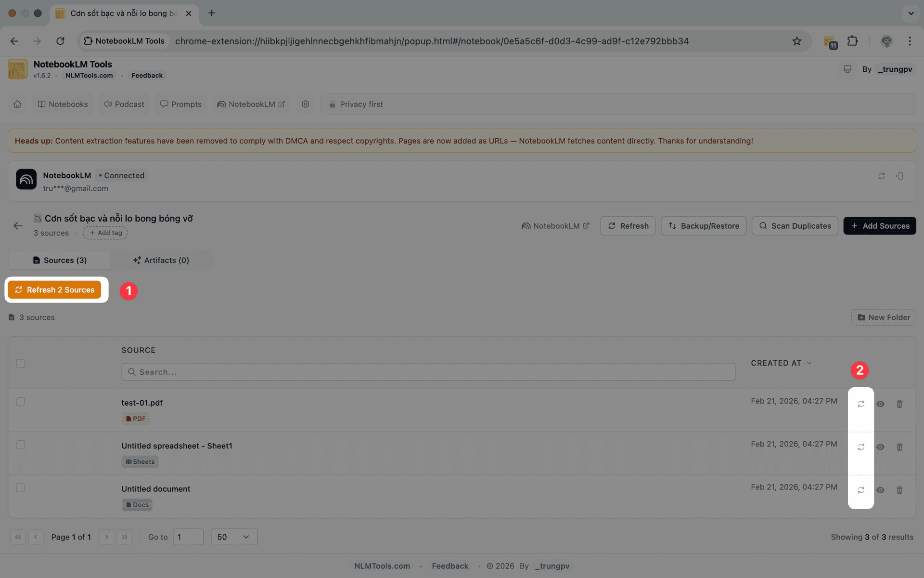
Task: Sign out of the connected NotebookLM account
Action: pos(899,176)
